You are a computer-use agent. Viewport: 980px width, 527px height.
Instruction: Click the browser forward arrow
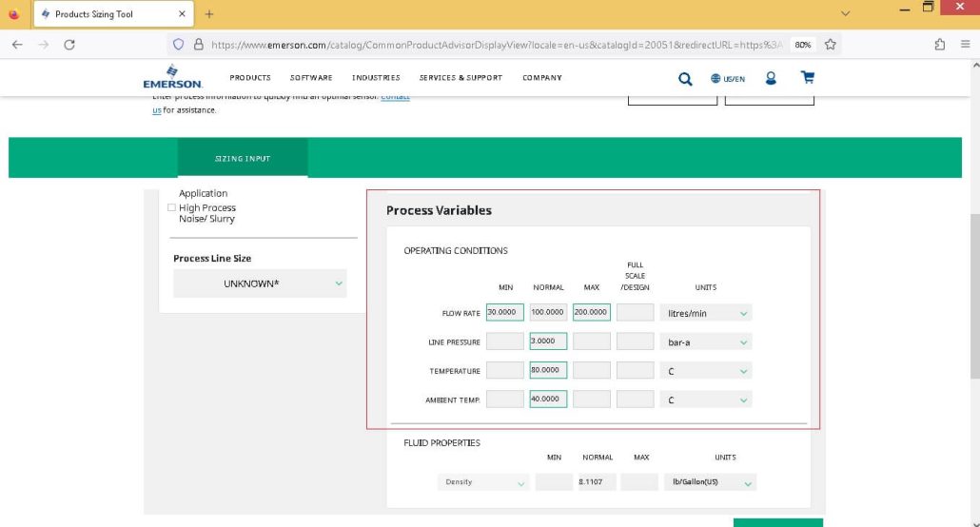[43, 45]
